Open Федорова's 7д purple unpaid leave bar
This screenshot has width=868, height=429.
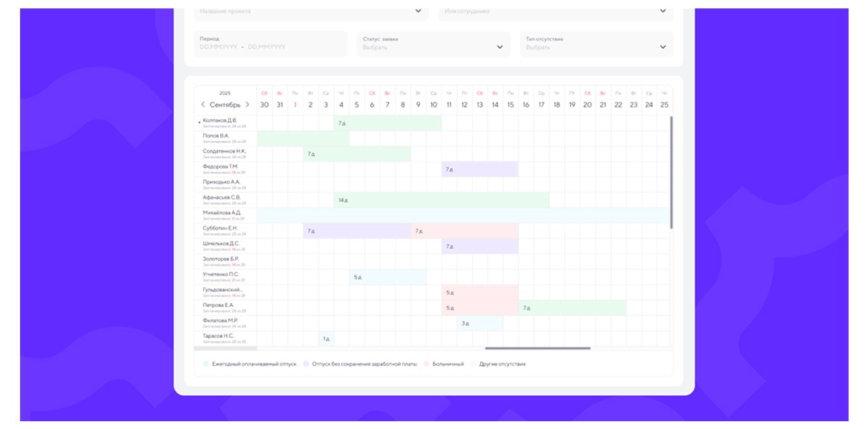(480, 169)
